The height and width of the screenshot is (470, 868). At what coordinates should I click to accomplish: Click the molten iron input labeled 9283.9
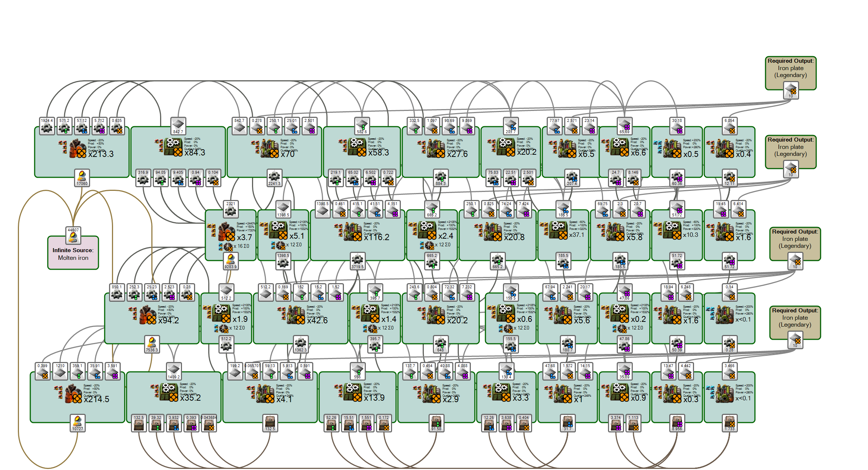(230, 261)
